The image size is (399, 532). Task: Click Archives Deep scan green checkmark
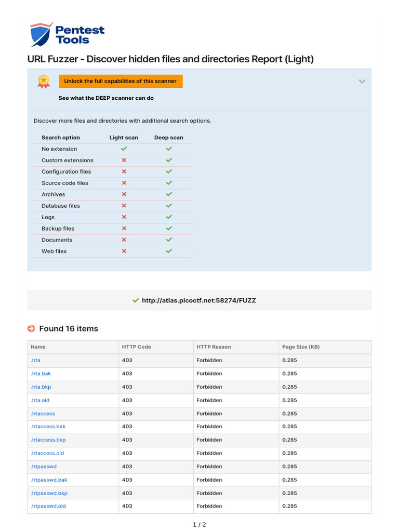(169, 194)
